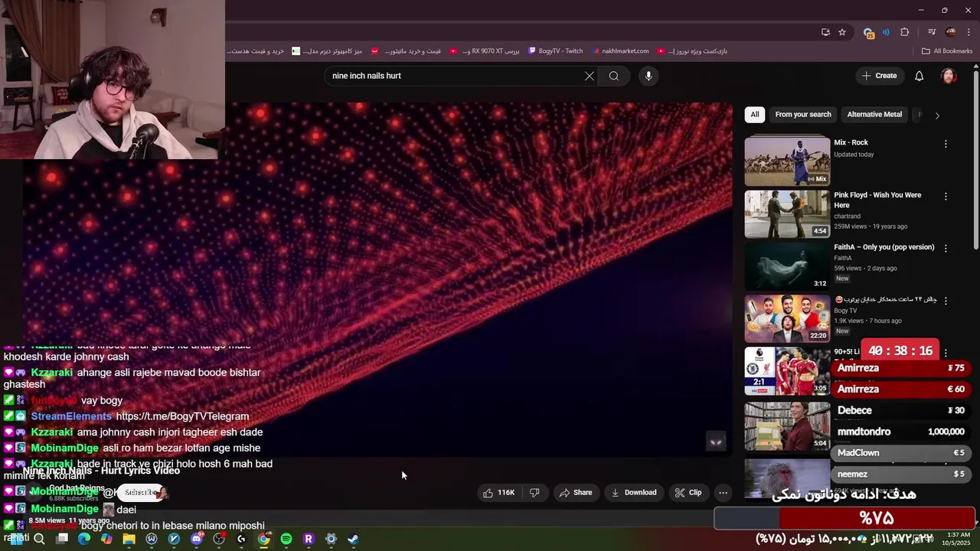Open purple R app on taskbar
This screenshot has width=980, height=551.
(x=309, y=539)
